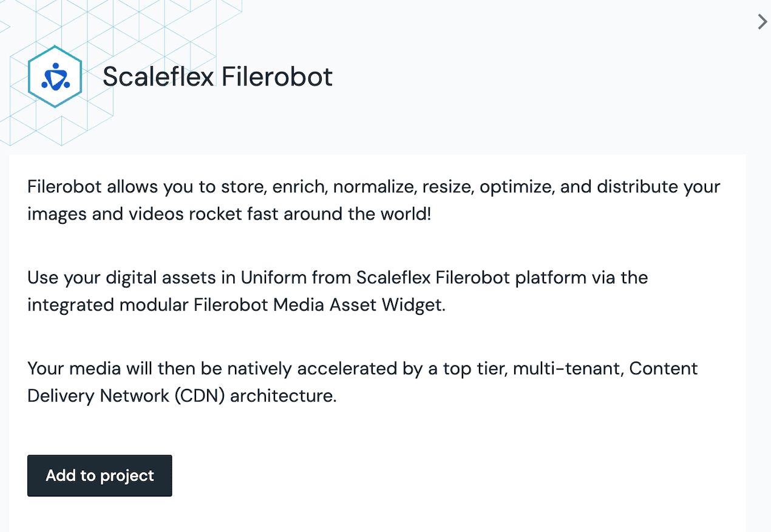
Task: Click the line starting "integrated modular Filerobot Media"
Action: (x=236, y=305)
